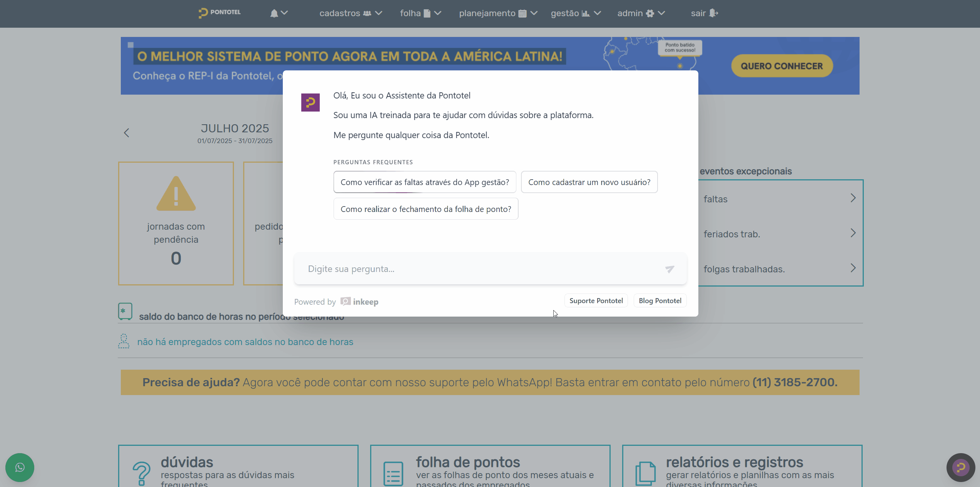Click the gestão bar chart icon
980x487 pixels.
(x=586, y=13)
